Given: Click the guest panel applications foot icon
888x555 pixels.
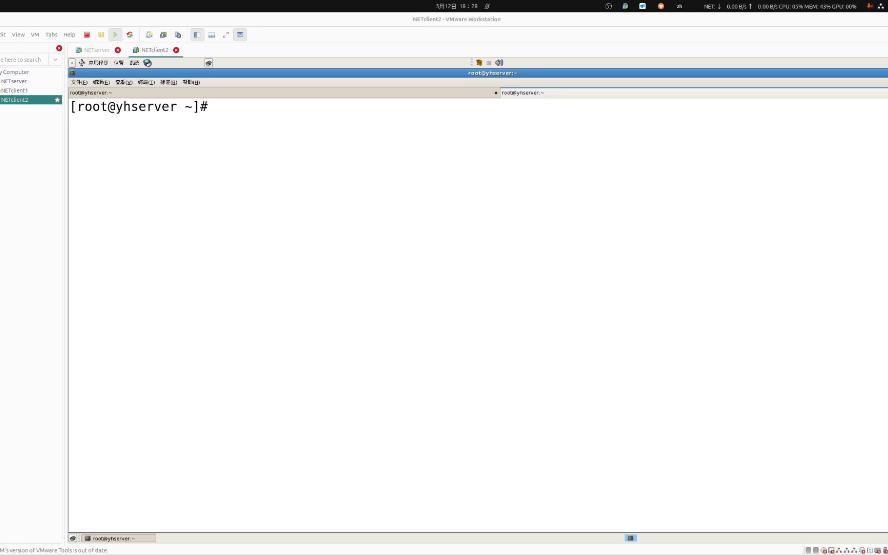Looking at the screenshot, I should point(82,63).
